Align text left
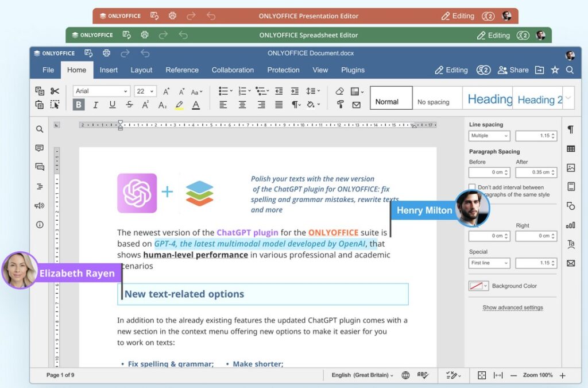Viewport: 588px width, 388px height. point(223,105)
